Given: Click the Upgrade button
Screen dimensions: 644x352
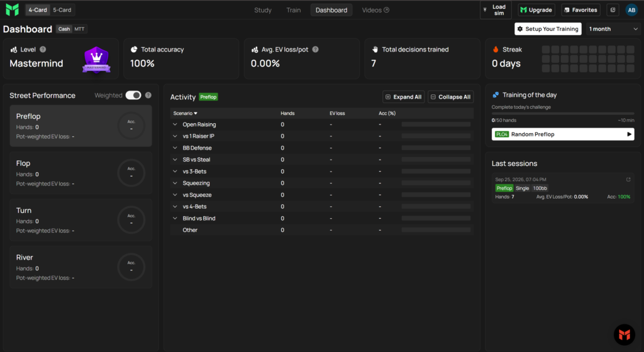Looking at the screenshot, I should pyautogui.click(x=536, y=10).
